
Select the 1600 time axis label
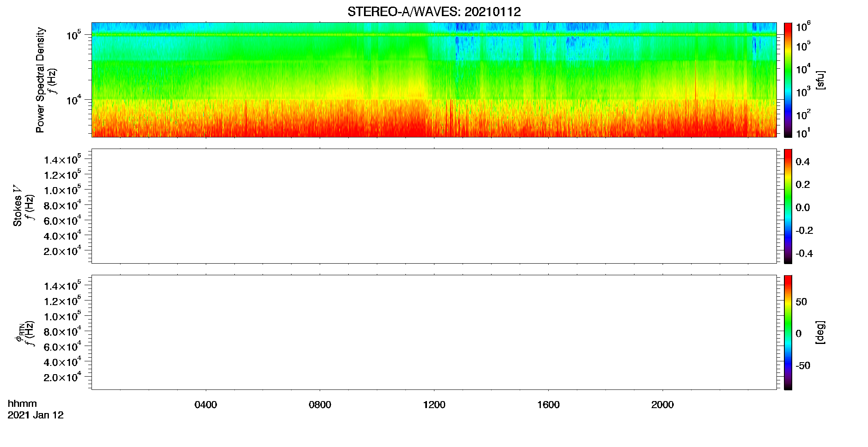pos(548,405)
